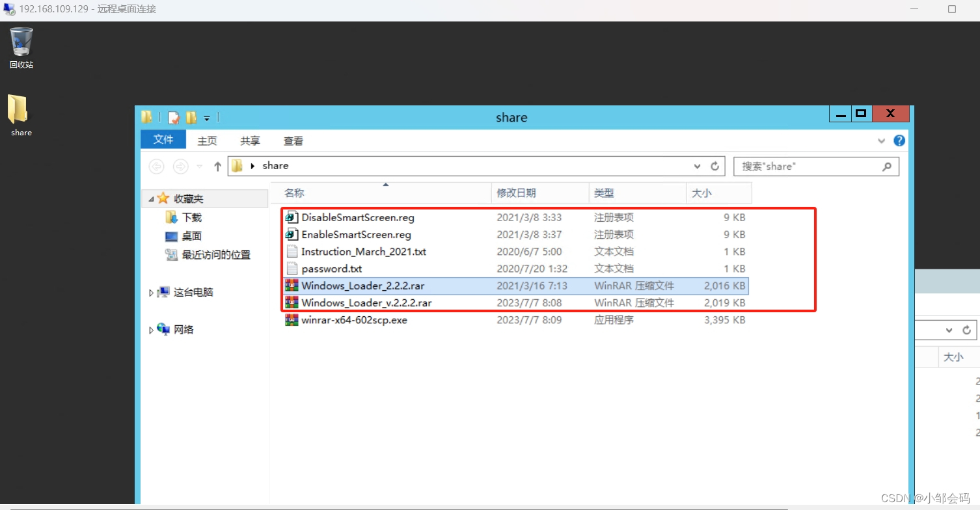Select the DisableSmartScreen.reg file name
This screenshot has width=980, height=510.
(358, 218)
